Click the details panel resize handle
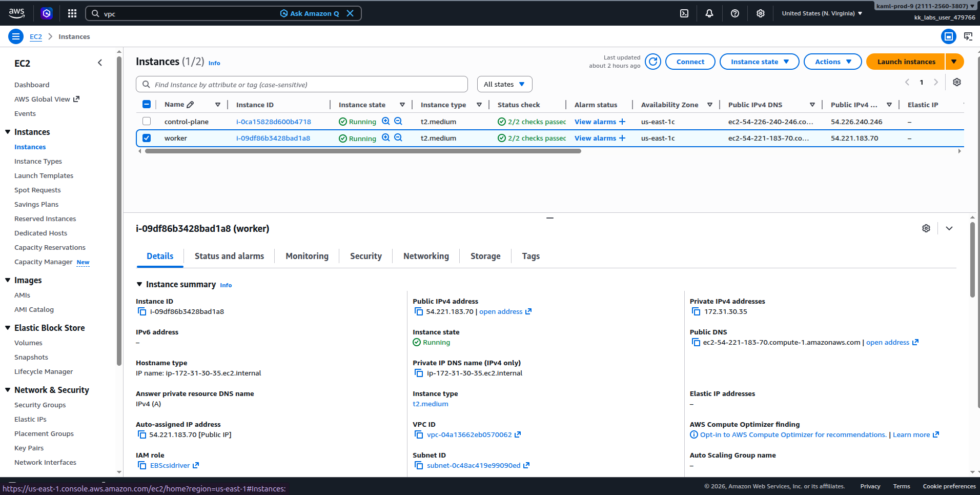Image resolution: width=980 pixels, height=495 pixels. coord(550,218)
